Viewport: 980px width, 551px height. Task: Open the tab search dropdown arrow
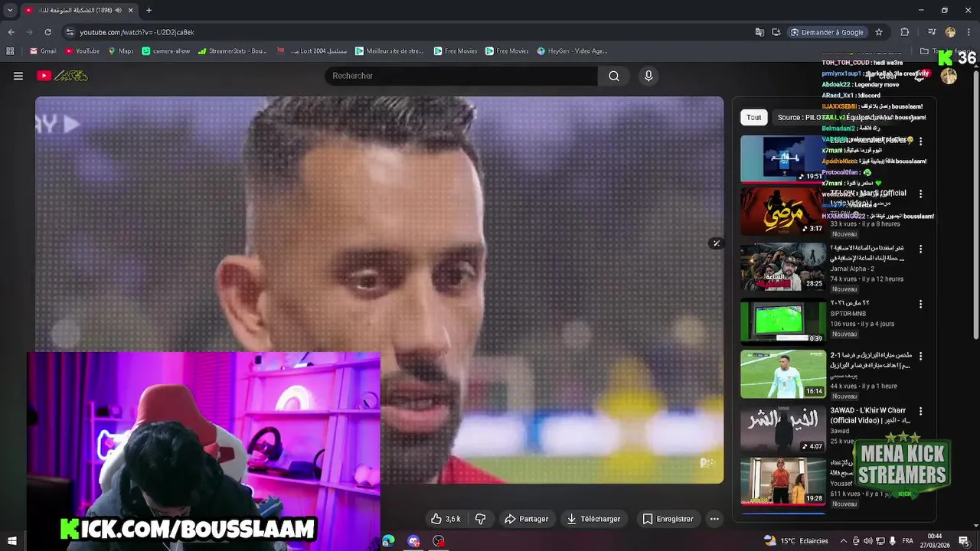[x=10, y=10]
